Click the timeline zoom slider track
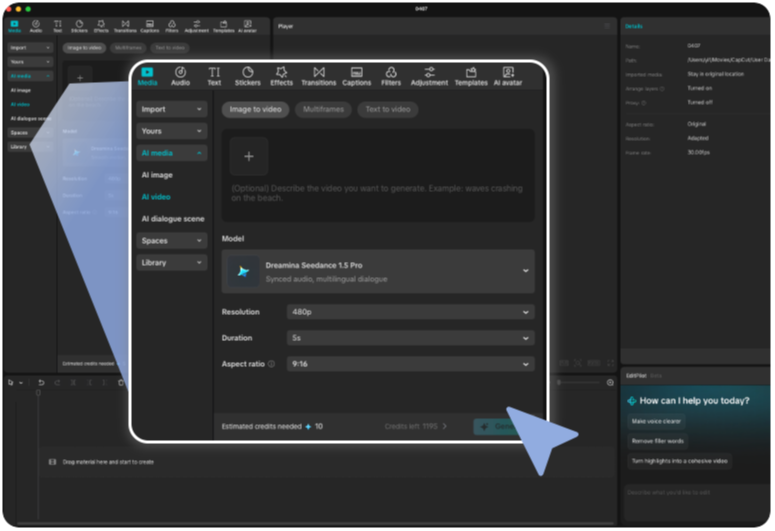This screenshot has height=531, width=775. [x=578, y=382]
